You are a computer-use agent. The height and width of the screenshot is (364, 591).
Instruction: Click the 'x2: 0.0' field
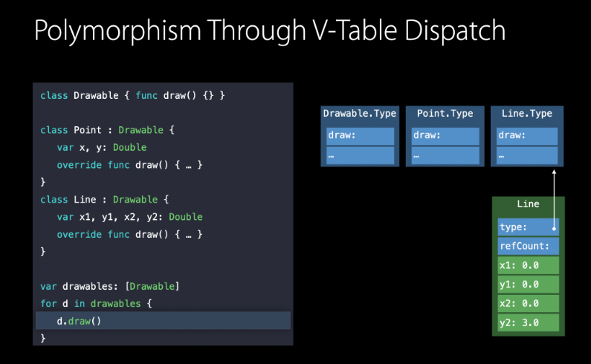pos(528,303)
